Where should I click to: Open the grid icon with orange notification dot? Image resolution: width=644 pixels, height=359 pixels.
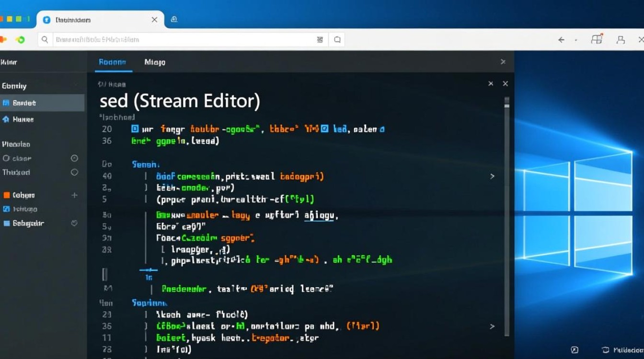(x=597, y=40)
